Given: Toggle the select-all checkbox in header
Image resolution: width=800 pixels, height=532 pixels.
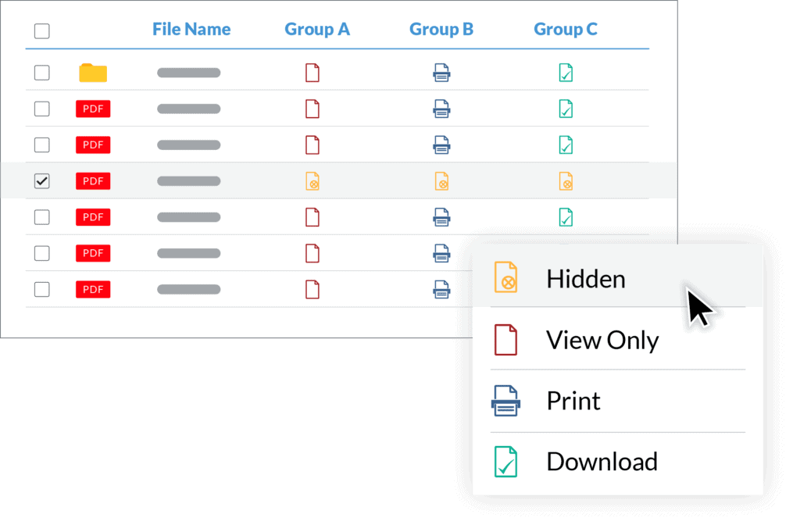Looking at the screenshot, I should [42, 31].
